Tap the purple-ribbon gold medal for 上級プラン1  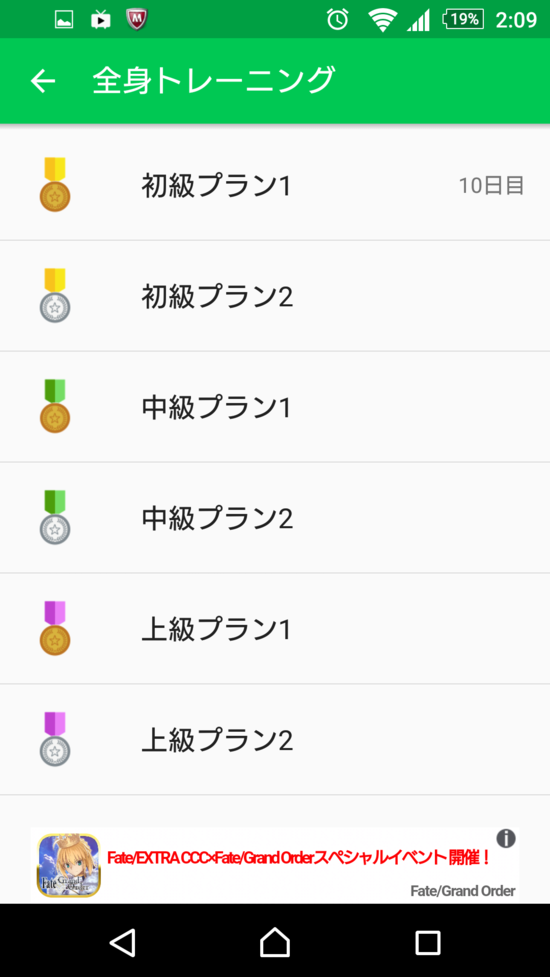[x=55, y=628]
